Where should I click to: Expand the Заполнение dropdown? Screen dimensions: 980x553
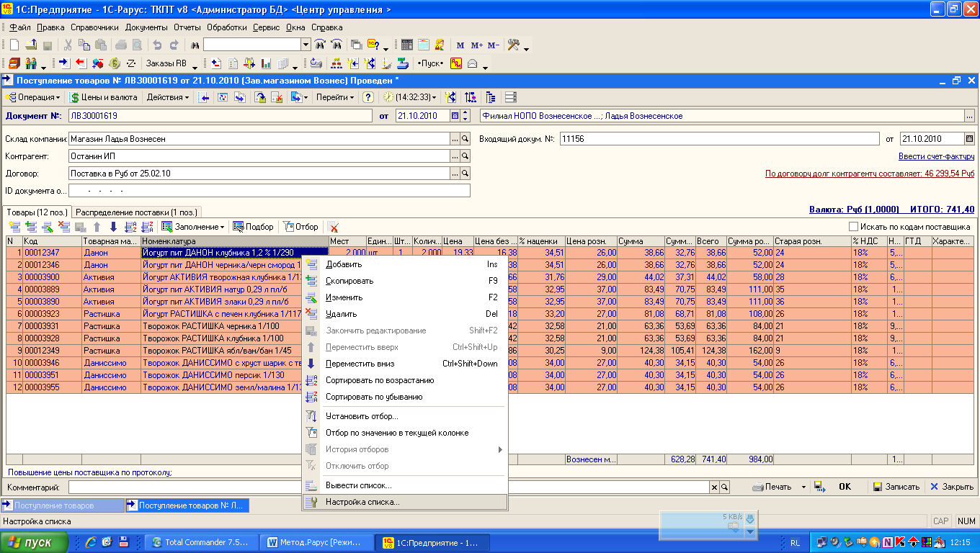tap(192, 227)
